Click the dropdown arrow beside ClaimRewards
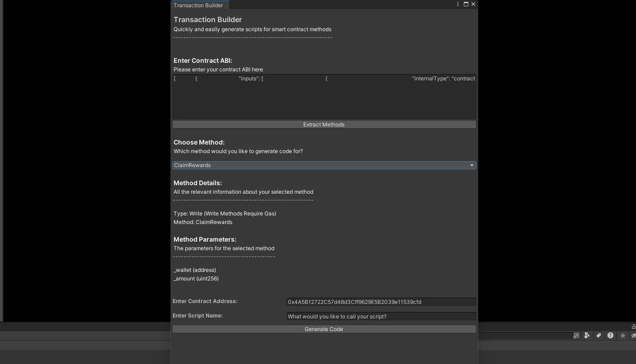 point(471,165)
